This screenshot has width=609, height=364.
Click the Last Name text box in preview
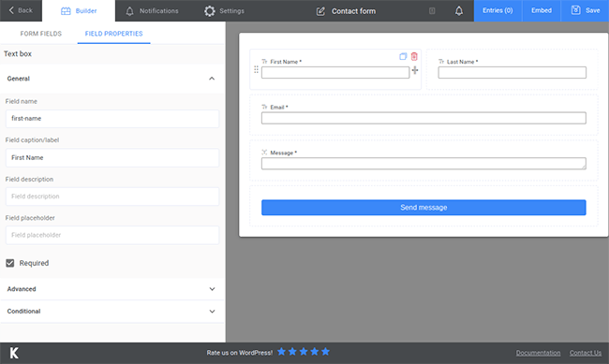[x=512, y=73]
